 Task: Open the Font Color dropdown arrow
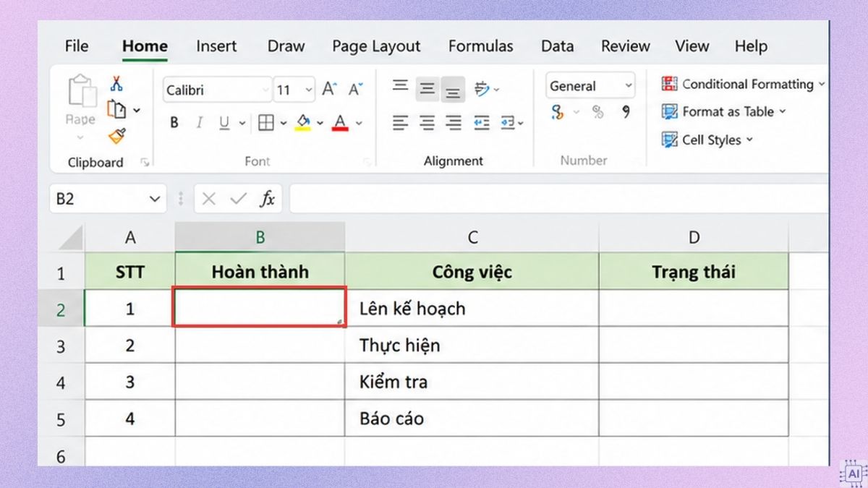point(359,124)
